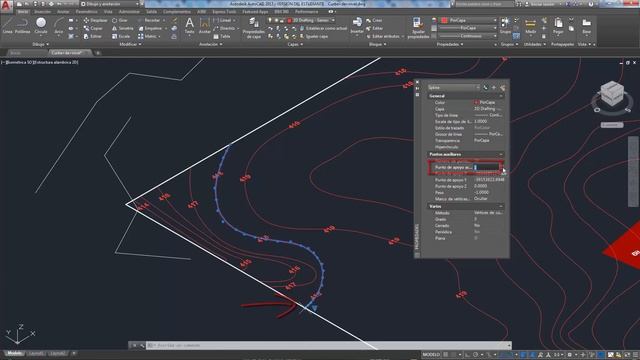Open the workspace dropdown Dibujo y anotación
This screenshot has height=360, width=640.
coord(109,4)
